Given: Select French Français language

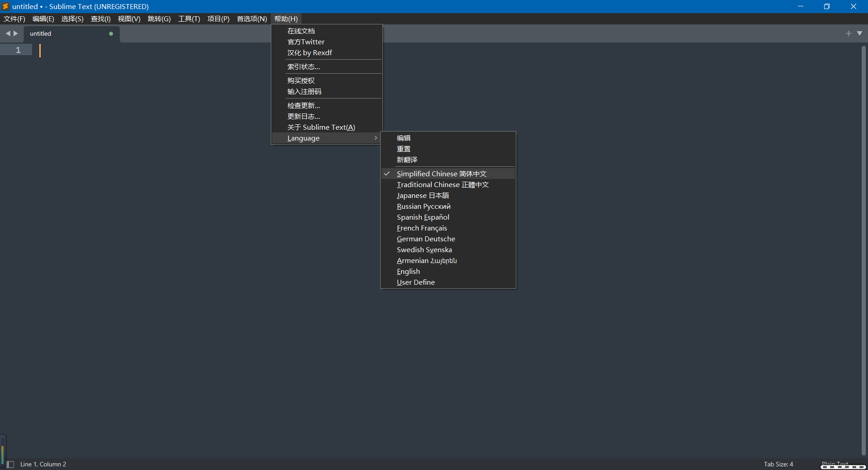Looking at the screenshot, I should pyautogui.click(x=448, y=228).
